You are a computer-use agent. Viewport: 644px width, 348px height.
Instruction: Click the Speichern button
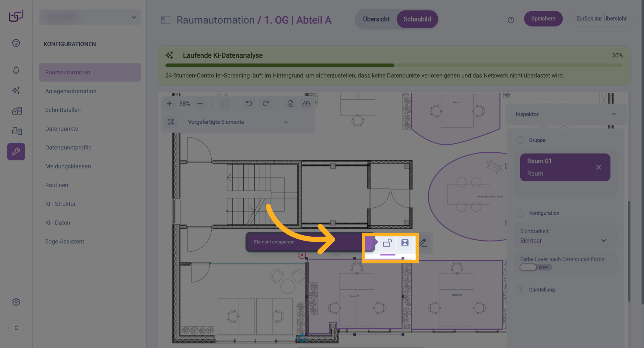pos(543,19)
